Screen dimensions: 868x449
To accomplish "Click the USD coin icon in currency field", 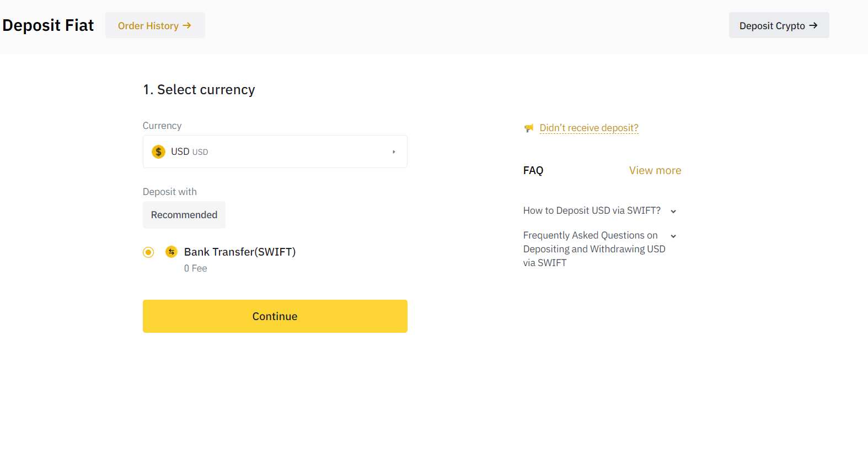I will 158,152.
